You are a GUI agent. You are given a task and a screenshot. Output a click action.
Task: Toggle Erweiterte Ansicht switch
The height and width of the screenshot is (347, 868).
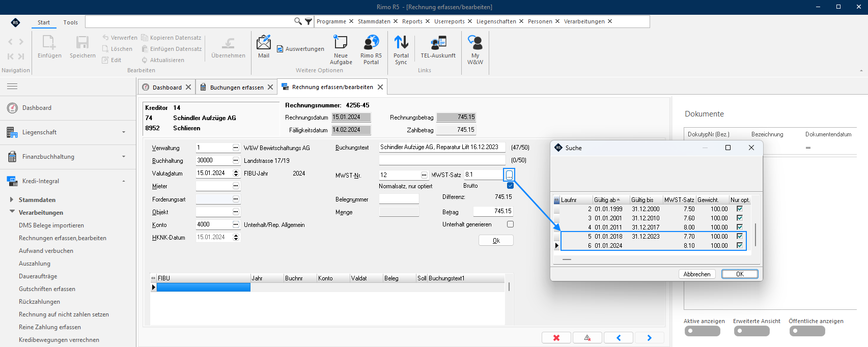click(751, 331)
